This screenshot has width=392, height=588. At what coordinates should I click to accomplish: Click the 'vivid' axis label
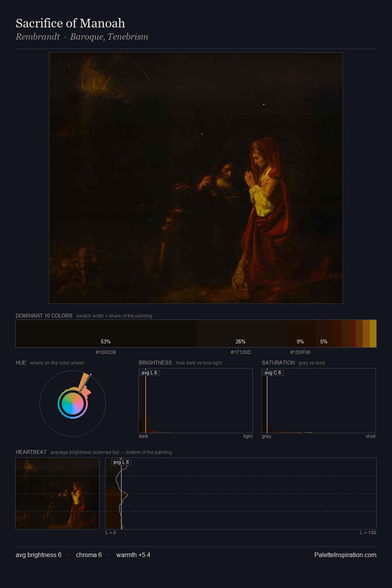point(370,436)
